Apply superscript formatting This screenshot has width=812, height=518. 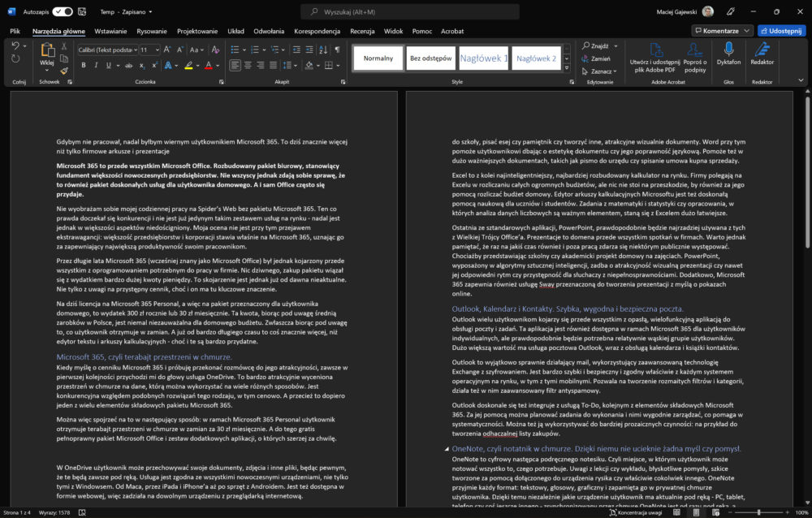tap(154, 66)
